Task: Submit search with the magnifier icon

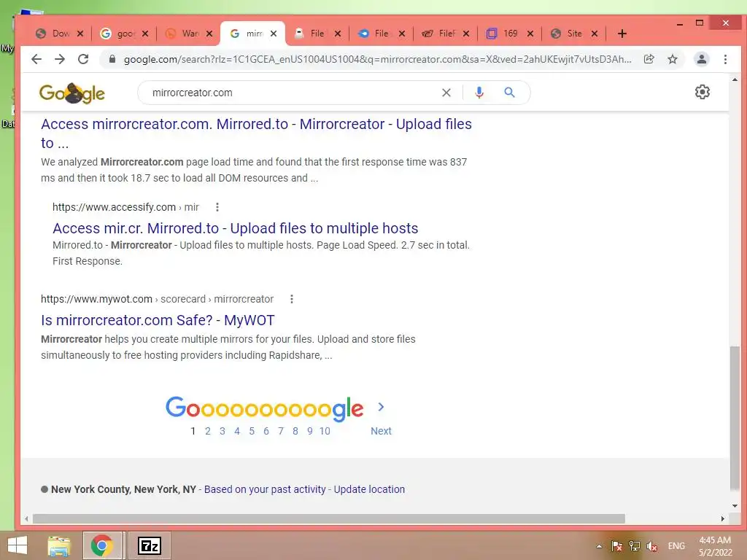Action: tap(509, 93)
